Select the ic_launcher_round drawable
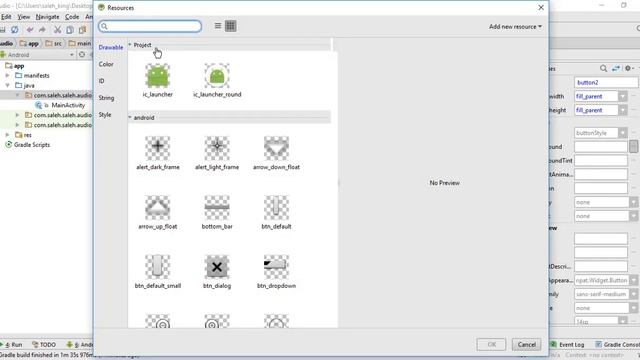The image size is (640, 360). [x=217, y=80]
